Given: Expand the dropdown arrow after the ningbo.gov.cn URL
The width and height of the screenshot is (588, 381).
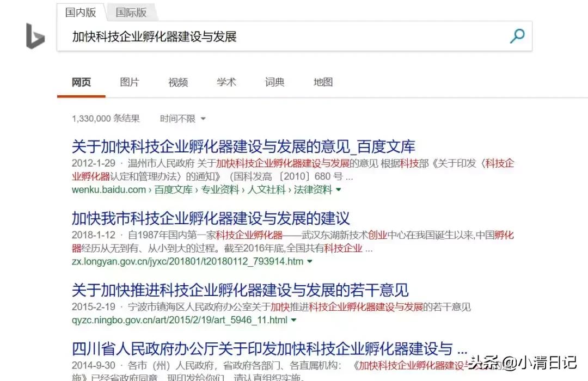Looking at the screenshot, I should pyautogui.click(x=294, y=320).
